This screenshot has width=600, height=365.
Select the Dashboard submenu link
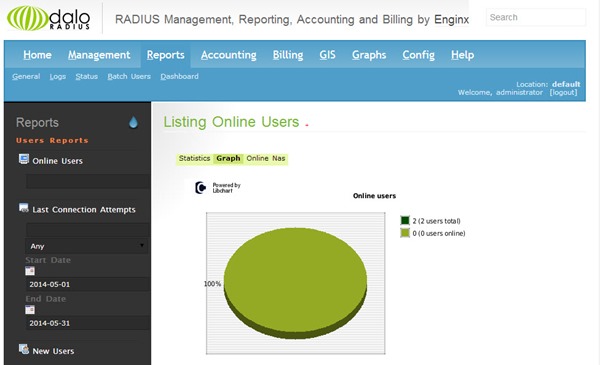tap(179, 77)
